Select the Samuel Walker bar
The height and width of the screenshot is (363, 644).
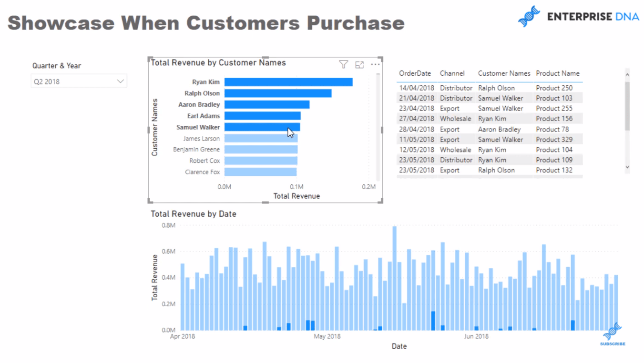262,127
